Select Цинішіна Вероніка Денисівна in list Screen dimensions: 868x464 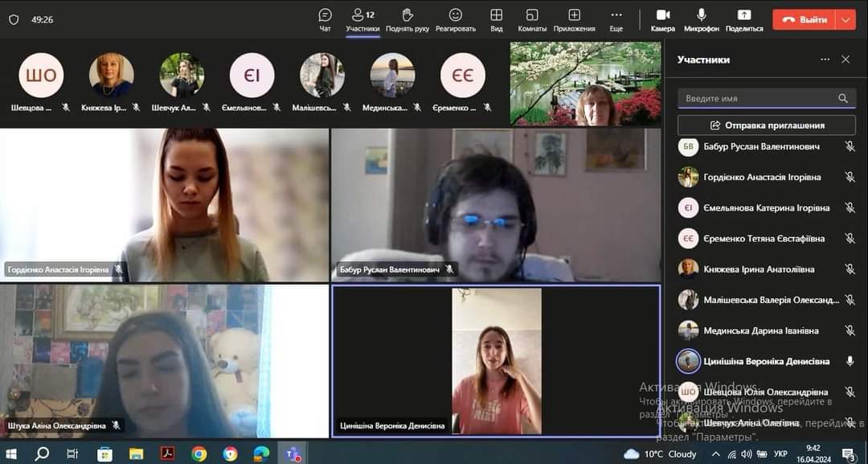[767, 361]
